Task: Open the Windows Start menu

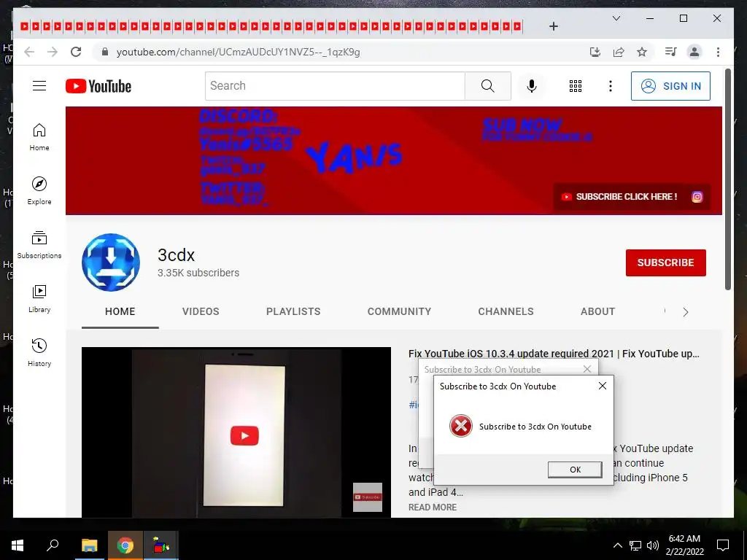Action: tap(18, 545)
